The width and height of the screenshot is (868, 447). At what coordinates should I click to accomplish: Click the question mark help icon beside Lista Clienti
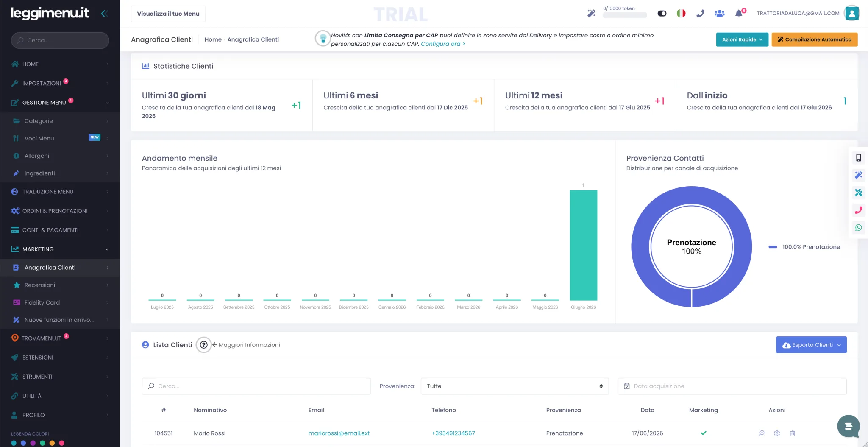(203, 345)
